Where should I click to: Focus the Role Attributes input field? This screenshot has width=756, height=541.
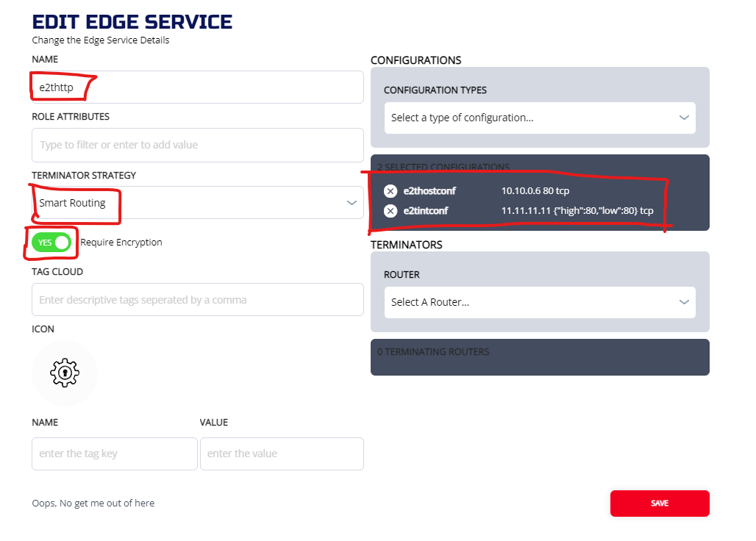197,145
